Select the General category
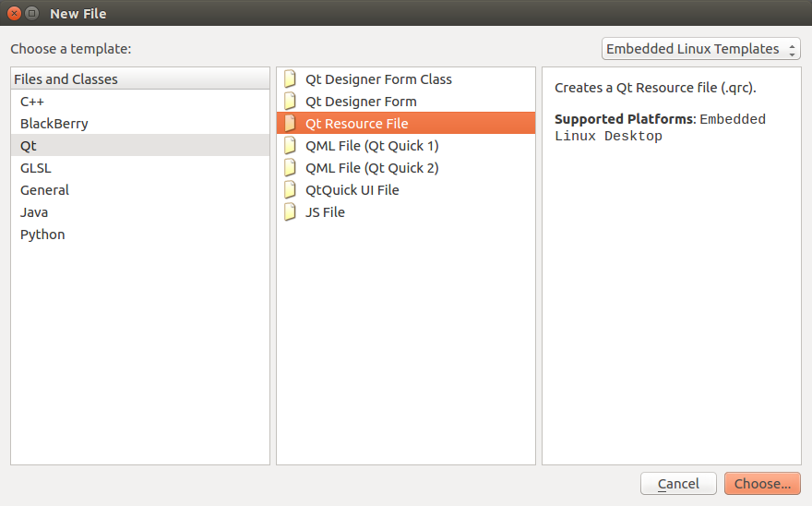The width and height of the screenshot is (812, 506). tap(140, 190)
